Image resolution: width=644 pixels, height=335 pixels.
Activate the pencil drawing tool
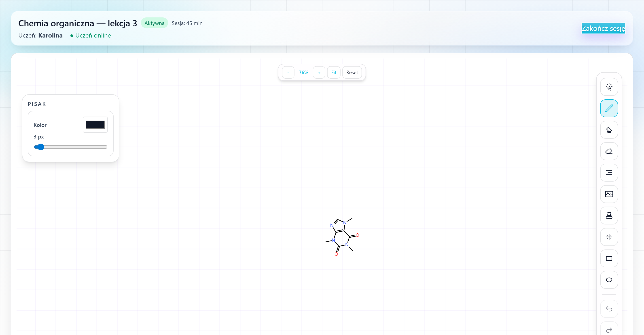point(609,108)
